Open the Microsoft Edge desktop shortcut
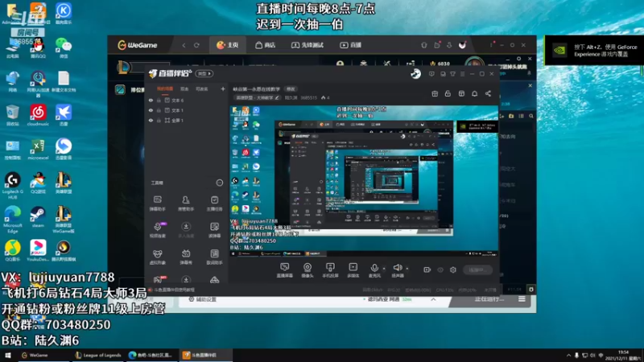 [x=12, y=220]
